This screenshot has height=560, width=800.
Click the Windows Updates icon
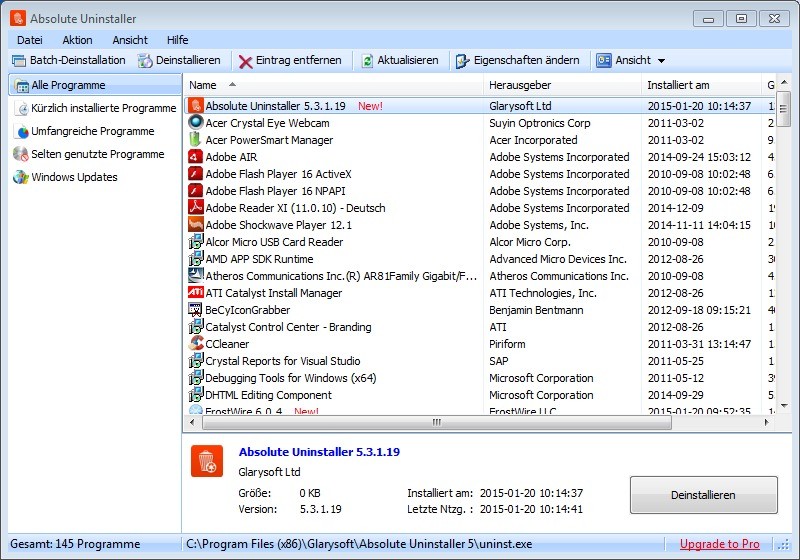(x=21, y=177)
